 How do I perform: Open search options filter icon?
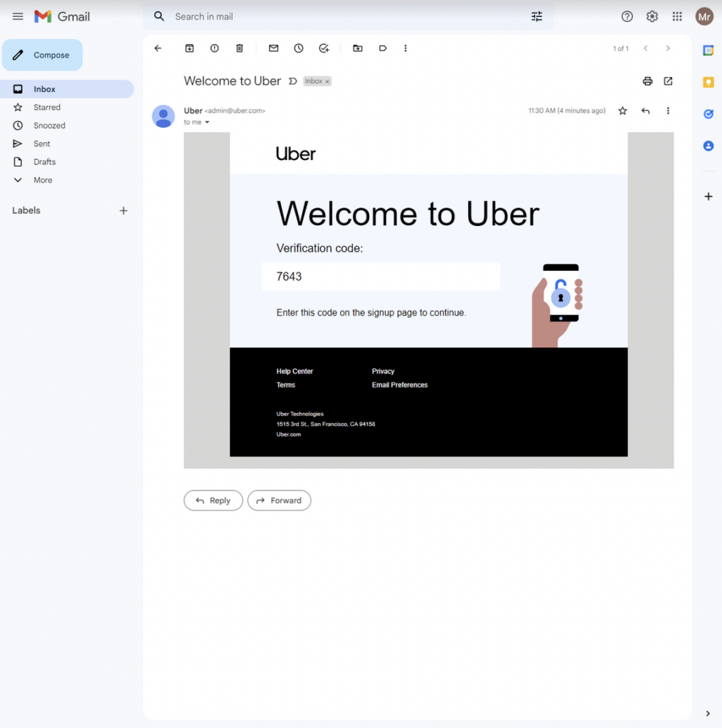pyautogui.click(x=536, y=17)
